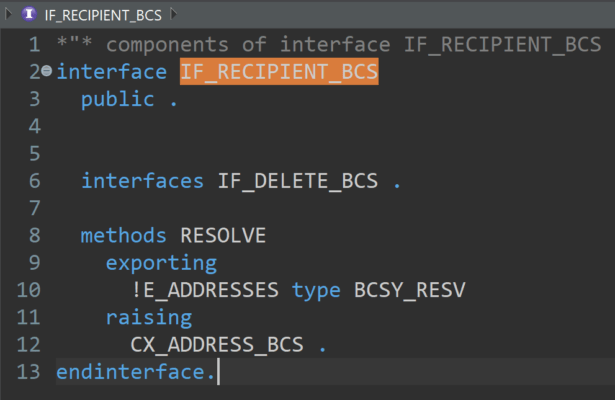Click the exporting keyword

(x=161, y=263)
